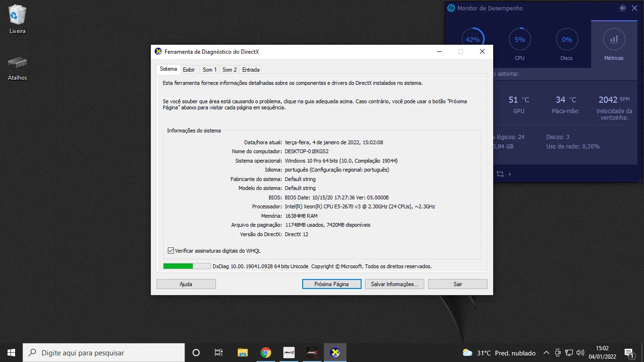Click the Intel Xeon E5-2670 processor value
The height and width of the screenshot is (362, 644).
click(360, 206)
